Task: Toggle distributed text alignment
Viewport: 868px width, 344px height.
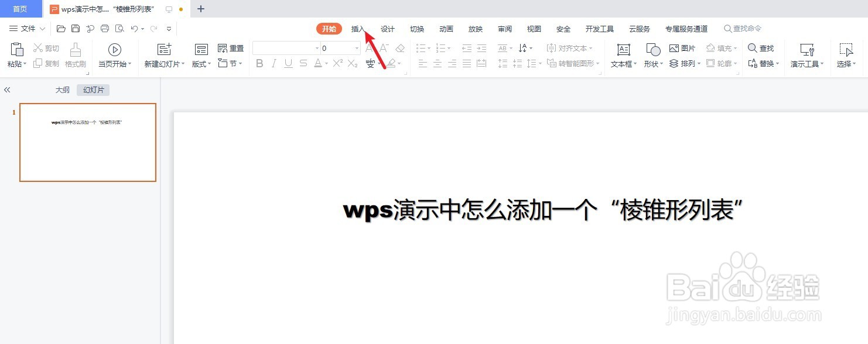Action: pos(481,63)
